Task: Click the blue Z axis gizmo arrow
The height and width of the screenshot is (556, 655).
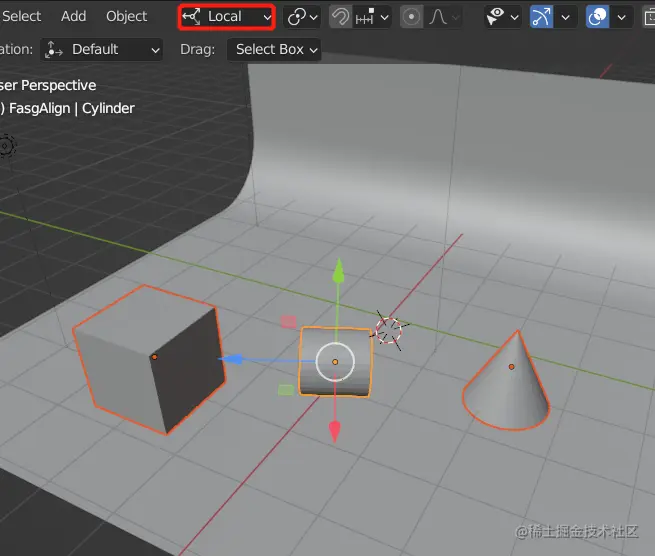Action: click(231, 359)
